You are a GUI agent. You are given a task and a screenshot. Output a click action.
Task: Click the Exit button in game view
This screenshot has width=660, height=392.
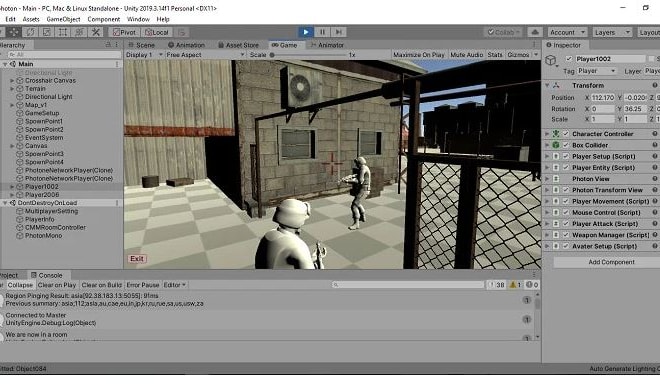(137, 259)
